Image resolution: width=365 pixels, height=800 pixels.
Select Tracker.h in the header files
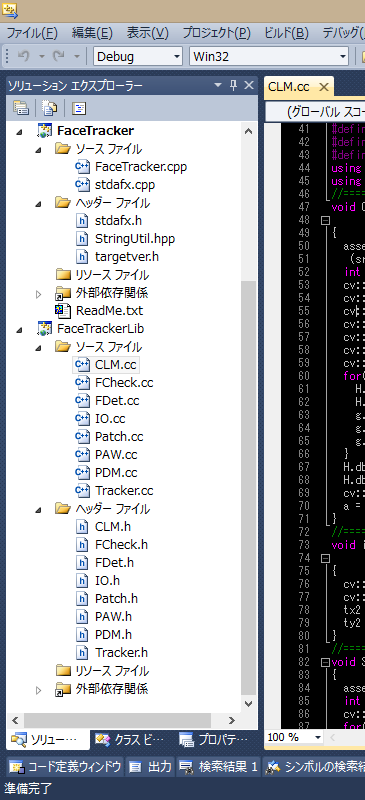tap(121, 652)
